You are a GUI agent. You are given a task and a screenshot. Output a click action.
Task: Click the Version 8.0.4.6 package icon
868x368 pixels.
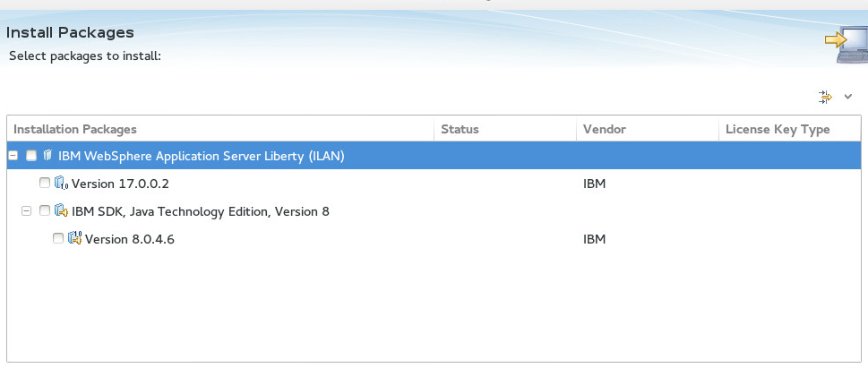(x=74, y=238)
